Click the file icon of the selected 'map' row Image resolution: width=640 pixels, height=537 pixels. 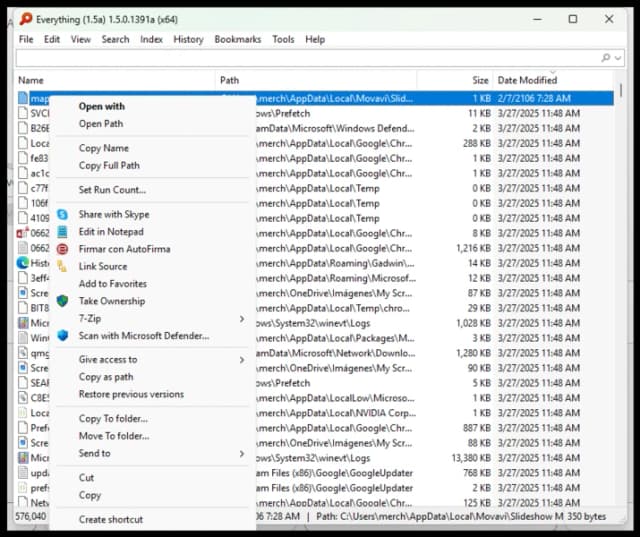[23, 98]
